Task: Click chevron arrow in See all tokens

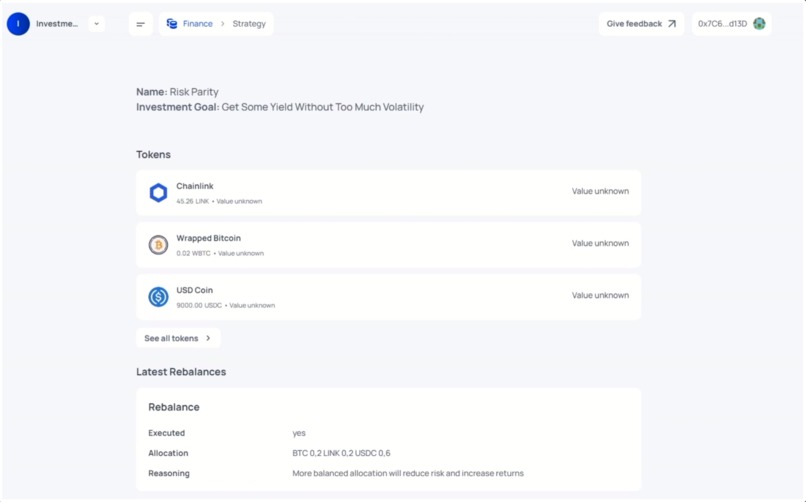Action: coord(208,338)
